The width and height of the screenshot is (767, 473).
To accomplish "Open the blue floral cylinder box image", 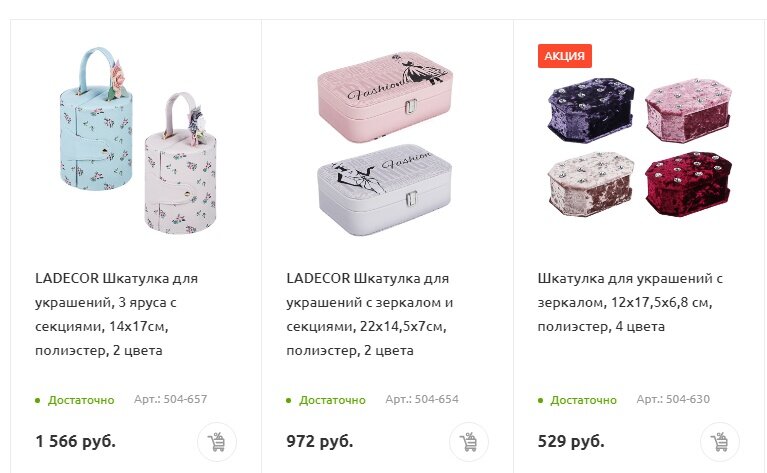I will tap(96, 121).
